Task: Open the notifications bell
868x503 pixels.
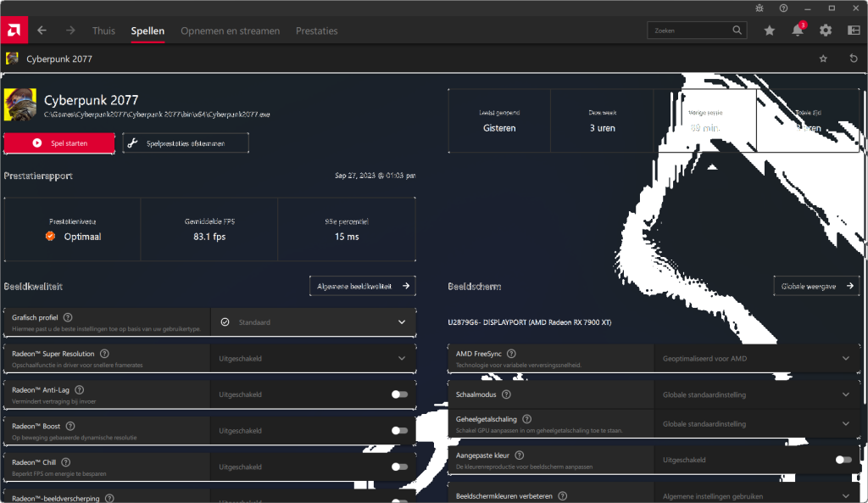Action: 798,30
